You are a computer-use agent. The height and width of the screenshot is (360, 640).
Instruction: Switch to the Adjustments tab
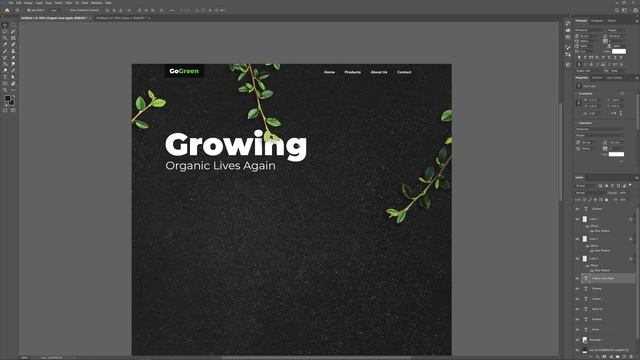597,78
